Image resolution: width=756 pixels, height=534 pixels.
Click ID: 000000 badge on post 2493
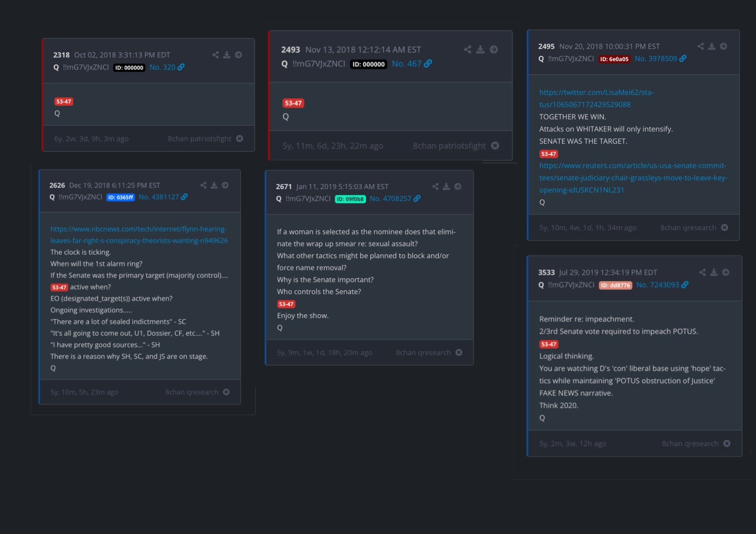(x=369, y=64)
